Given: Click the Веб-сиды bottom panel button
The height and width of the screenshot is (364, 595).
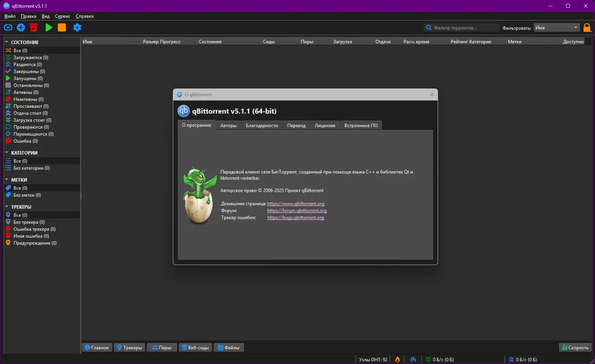Looking at the screenshot, I should click(x=195, y=348).
